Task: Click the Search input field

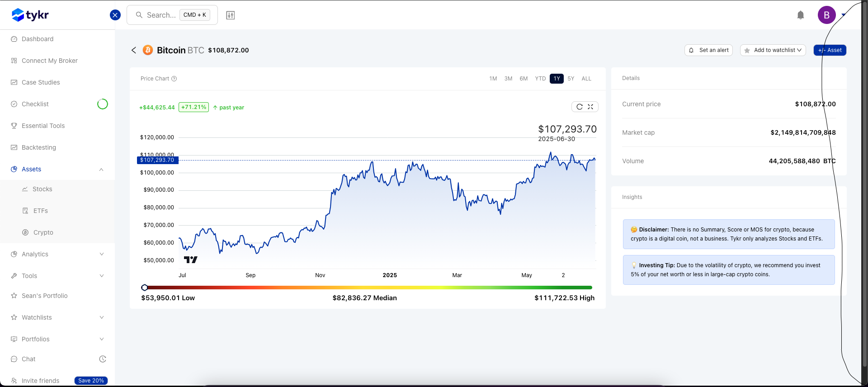Action: tap(161, 15)
